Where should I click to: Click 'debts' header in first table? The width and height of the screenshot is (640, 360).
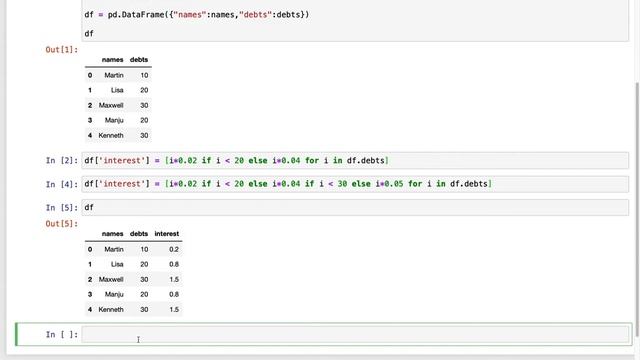139,60
